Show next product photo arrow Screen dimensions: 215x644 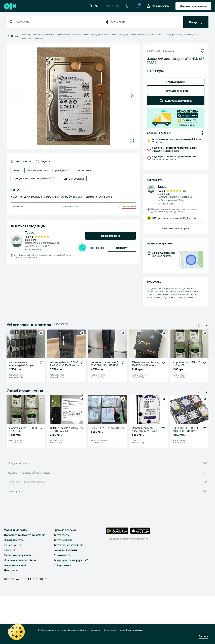132,95
